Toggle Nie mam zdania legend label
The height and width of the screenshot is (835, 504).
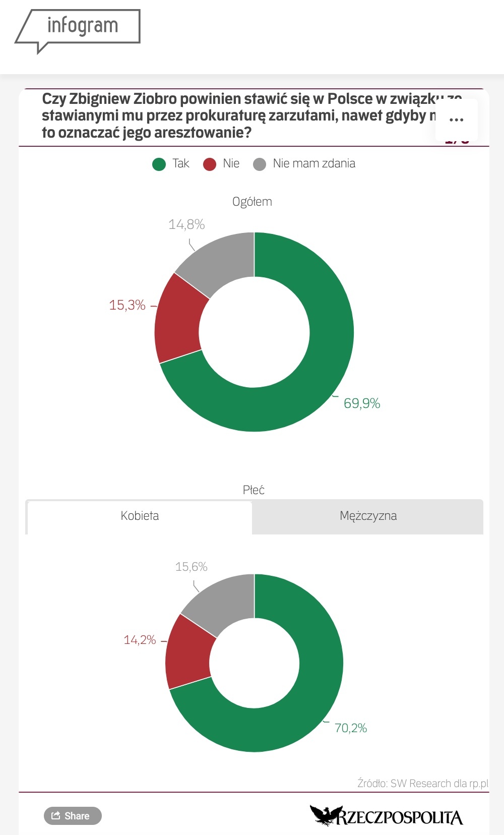314,163
